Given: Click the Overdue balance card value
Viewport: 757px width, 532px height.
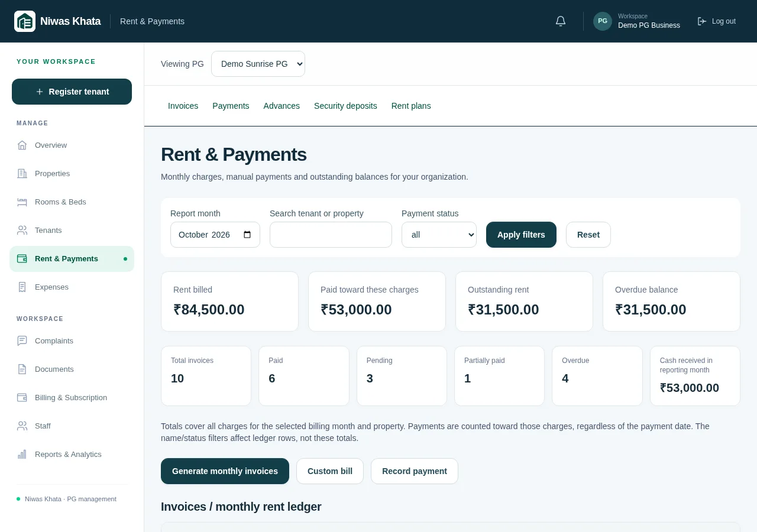Looking at the screenshot, I should click(651, 310).
